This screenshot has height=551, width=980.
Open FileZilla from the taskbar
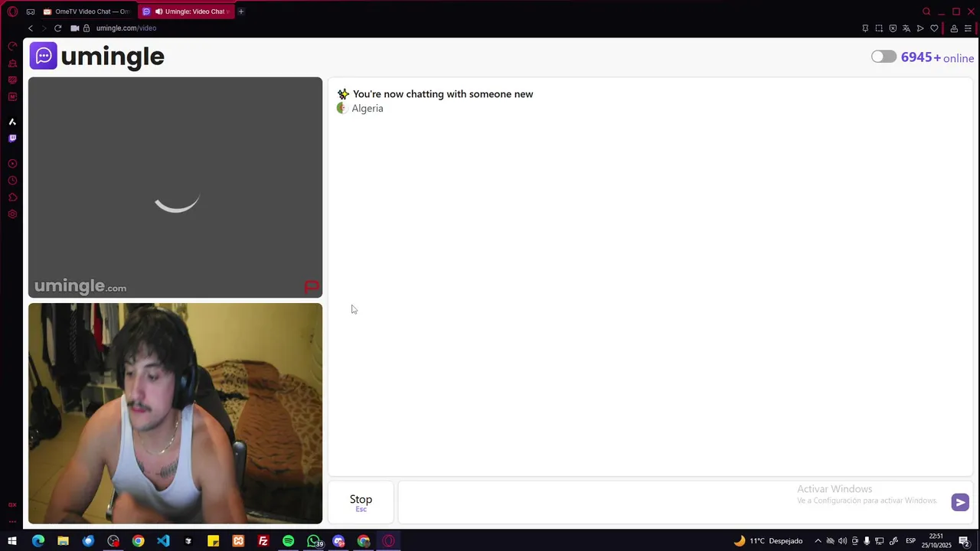click(263, 541)
